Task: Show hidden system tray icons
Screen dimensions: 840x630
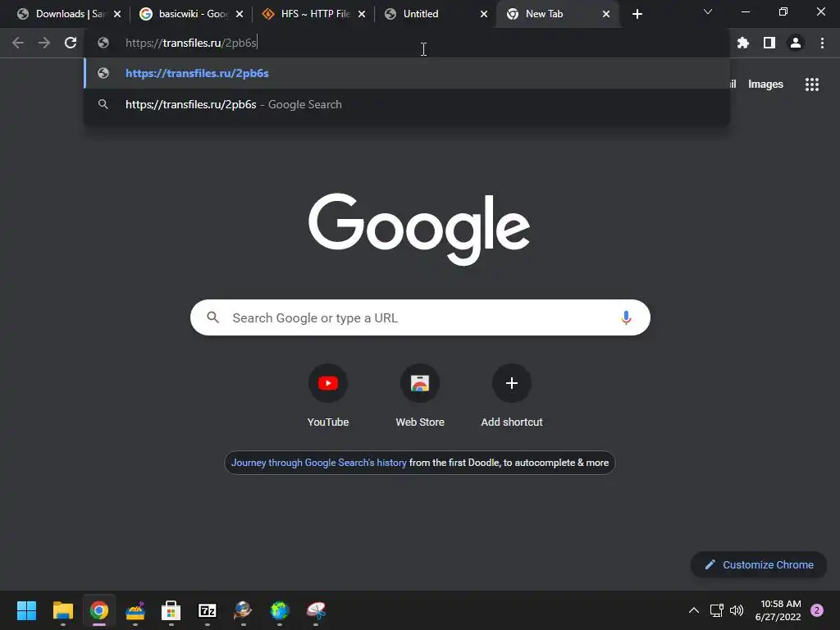Action: click(694, 610)
